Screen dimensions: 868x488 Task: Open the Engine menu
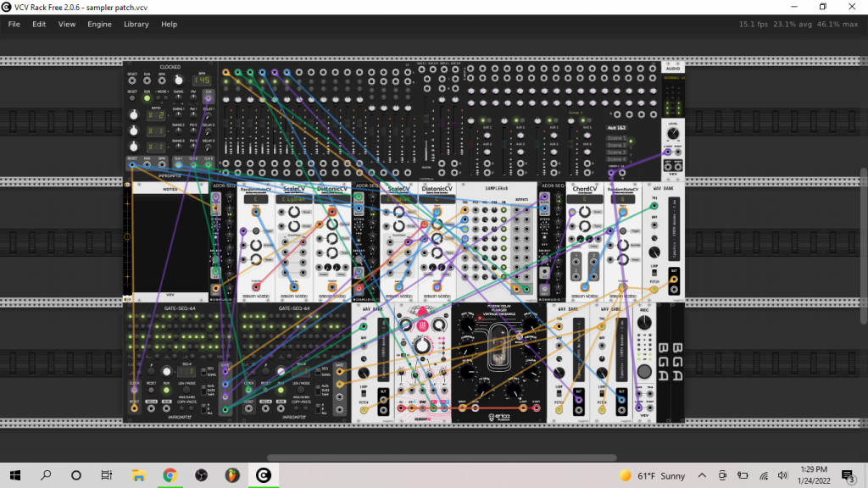click(100, 25)
